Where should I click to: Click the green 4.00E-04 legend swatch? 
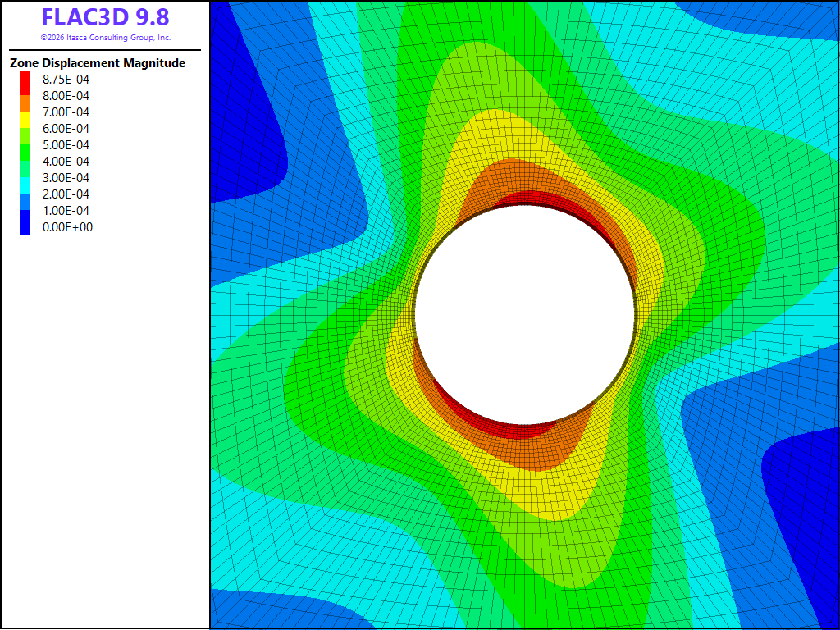[25, 153]
